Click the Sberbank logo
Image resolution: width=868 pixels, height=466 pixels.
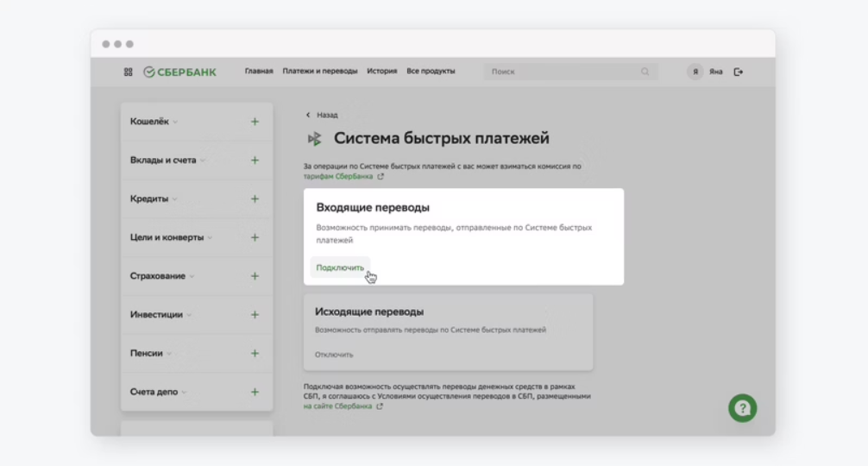[179, 72]
